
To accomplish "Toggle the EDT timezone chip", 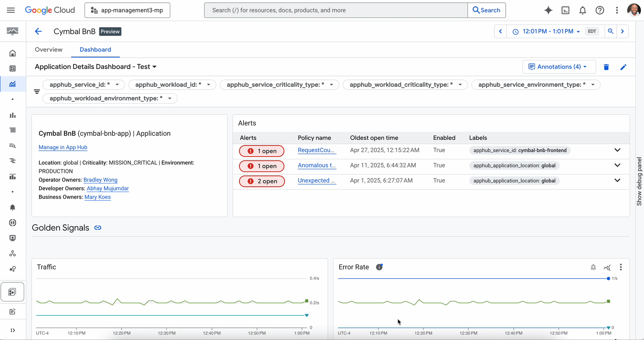I will pos(592,31).
